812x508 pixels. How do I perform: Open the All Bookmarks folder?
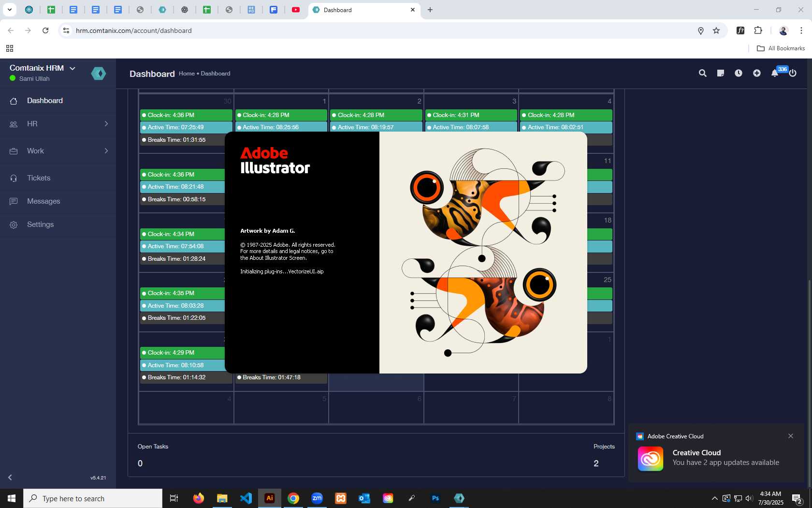coord(781,48)
